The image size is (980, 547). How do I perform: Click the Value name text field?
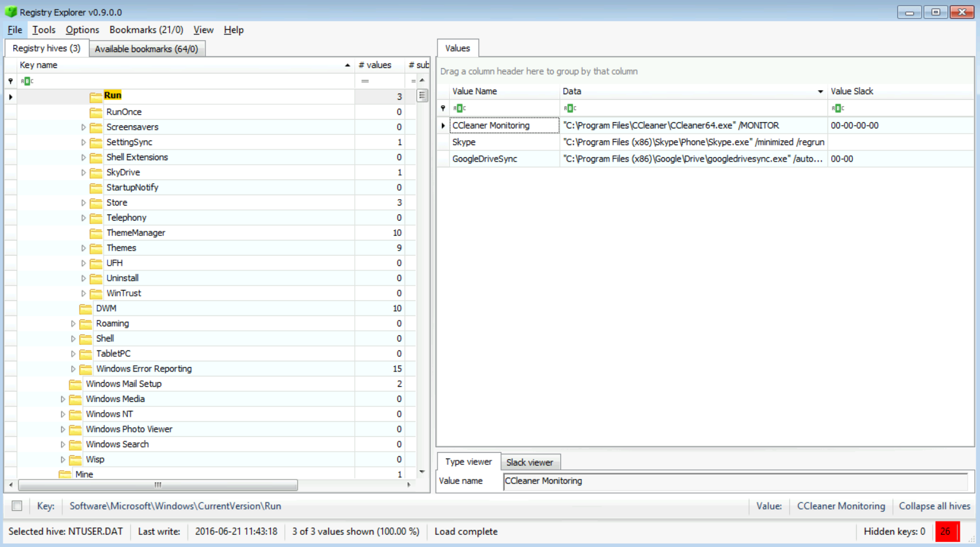click(735, 481)
